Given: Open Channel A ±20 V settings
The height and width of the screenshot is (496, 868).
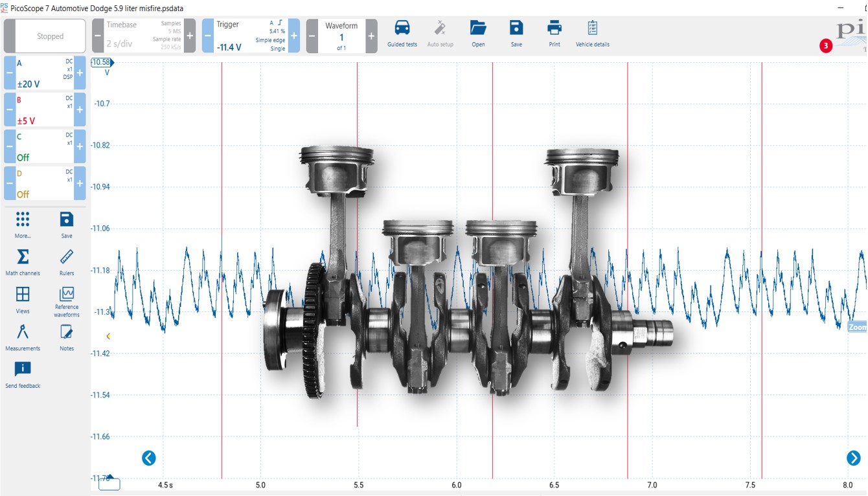Looking at the screenshot, I should 45,73.
